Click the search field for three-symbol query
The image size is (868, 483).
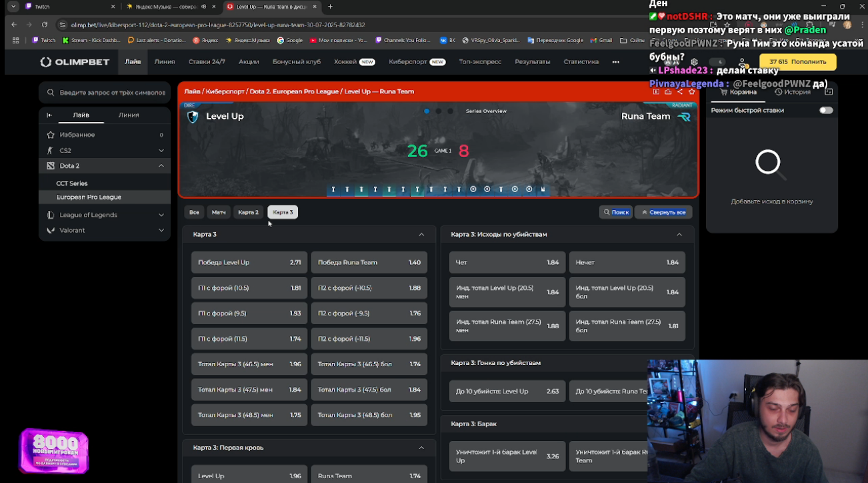[105, 93]
